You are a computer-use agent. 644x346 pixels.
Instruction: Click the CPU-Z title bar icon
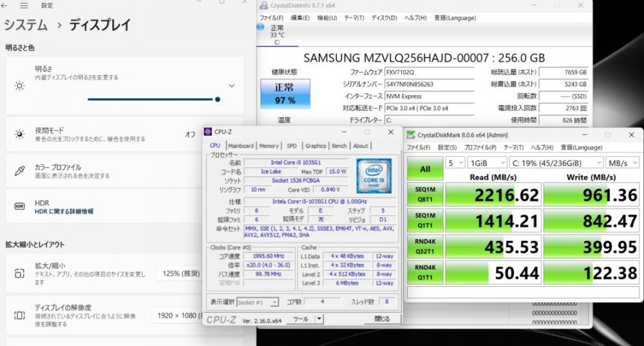208,131
